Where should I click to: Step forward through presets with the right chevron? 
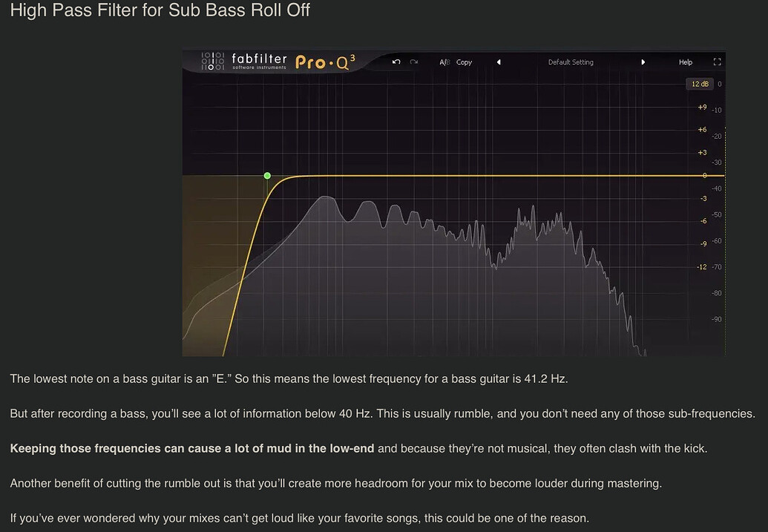tap(643, 62)
